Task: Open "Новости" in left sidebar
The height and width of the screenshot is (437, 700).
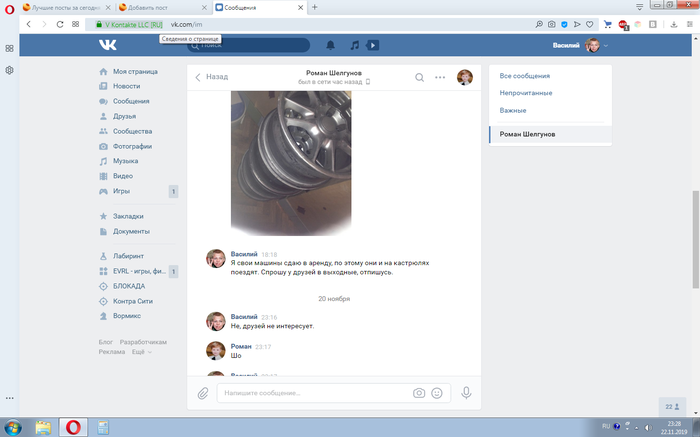Action: (x=126, y=86)
